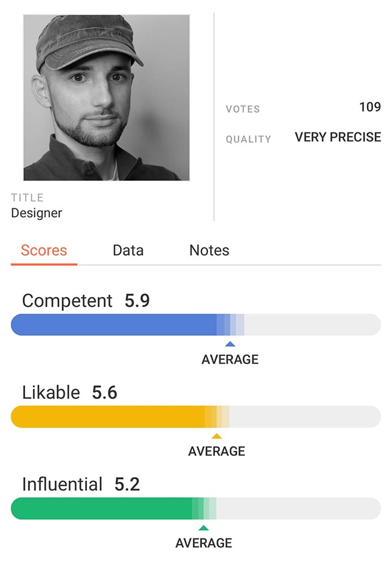Click the VERY PRECISE quality value
This screenshot has width=392, height=566.
click(x=337, y=137)
